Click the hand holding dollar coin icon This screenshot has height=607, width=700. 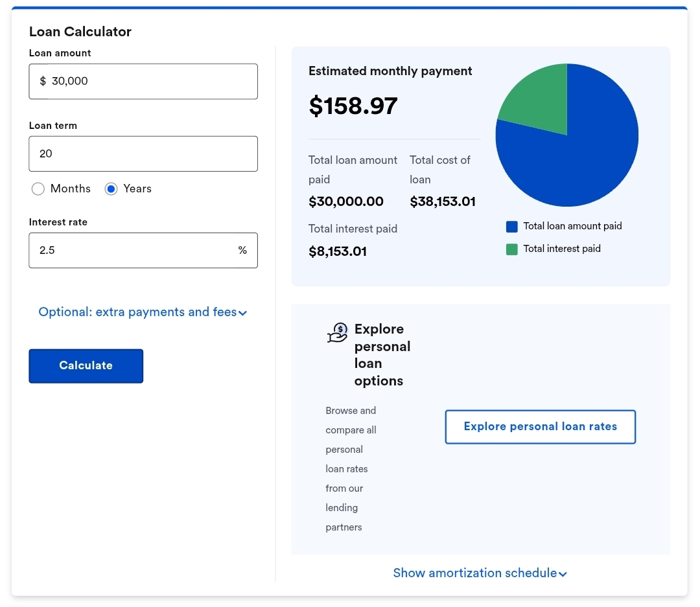click(337, 333)
